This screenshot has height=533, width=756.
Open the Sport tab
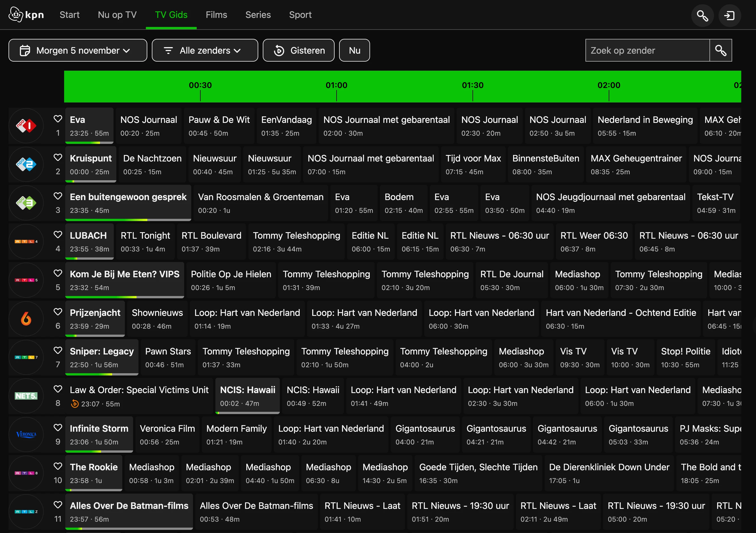[300, 15]
